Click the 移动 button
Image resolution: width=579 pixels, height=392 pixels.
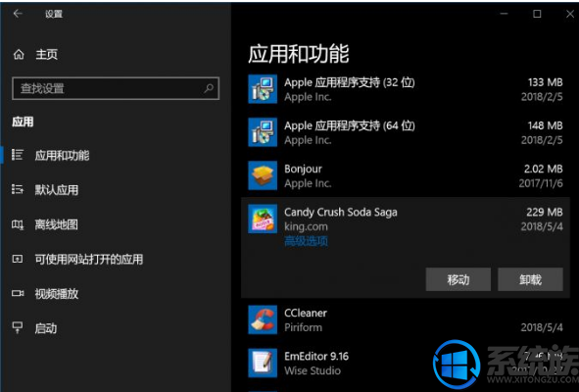coord(458,279)
